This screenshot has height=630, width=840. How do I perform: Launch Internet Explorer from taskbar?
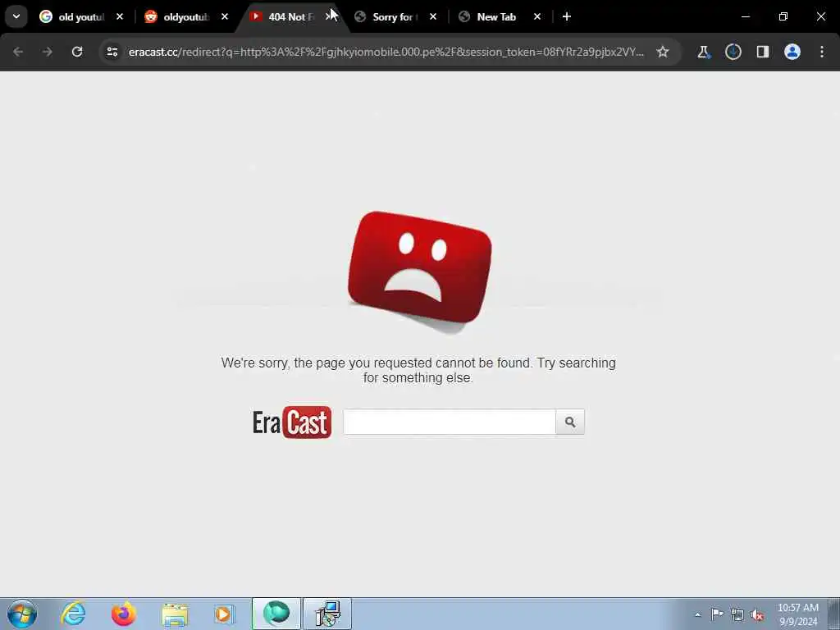[73, 614]
